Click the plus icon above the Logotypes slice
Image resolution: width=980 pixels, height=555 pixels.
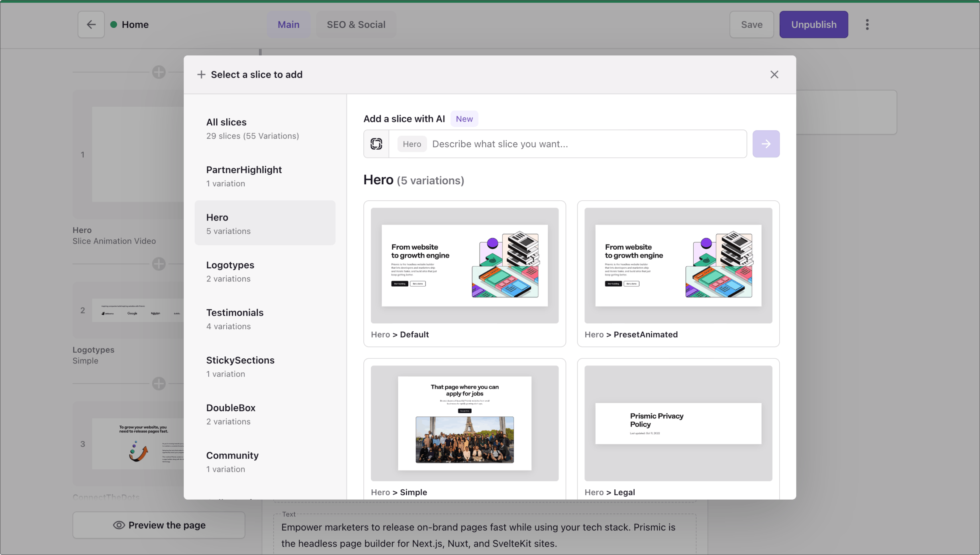[x=159, y=264]
